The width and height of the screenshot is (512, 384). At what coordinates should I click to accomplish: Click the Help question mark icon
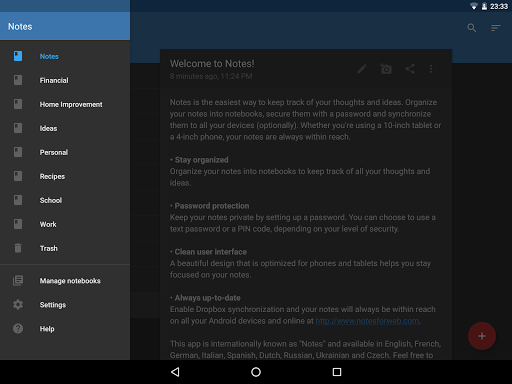18,329
